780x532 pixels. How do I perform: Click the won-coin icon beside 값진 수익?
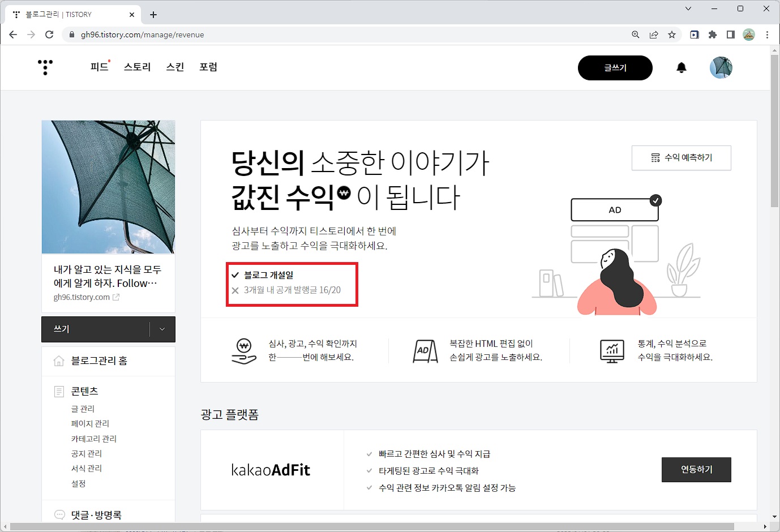[x=344, y=192]
